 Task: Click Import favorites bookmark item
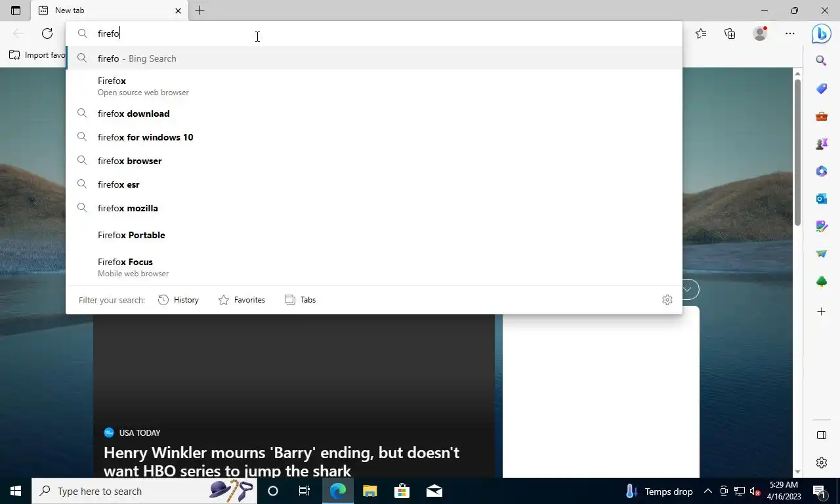[x=37, y=55]
